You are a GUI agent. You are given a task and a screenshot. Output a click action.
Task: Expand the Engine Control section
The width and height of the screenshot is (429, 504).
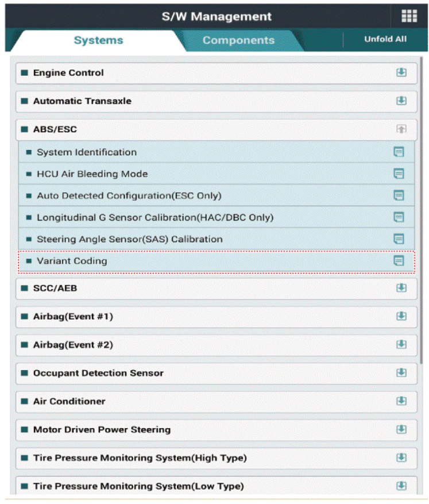point(401,73)
